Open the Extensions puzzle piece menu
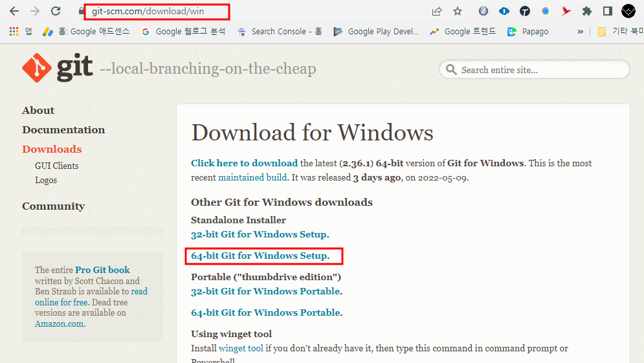Screen dimensions: 644x363 587,11
